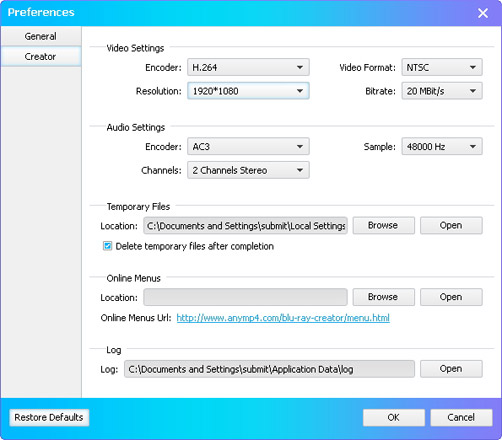502x440 pixels.
Task: Open the Online Menus location folder
Action: [451, 297]
